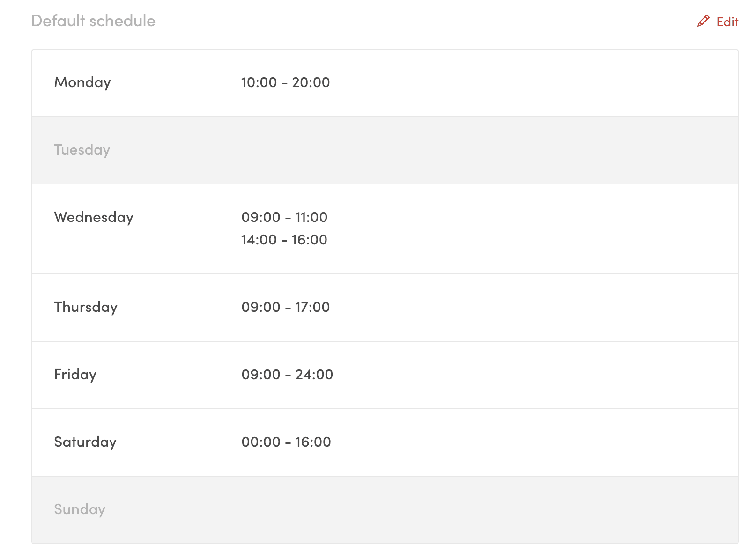Click the pencil icon beside Edit

point(703,21)
